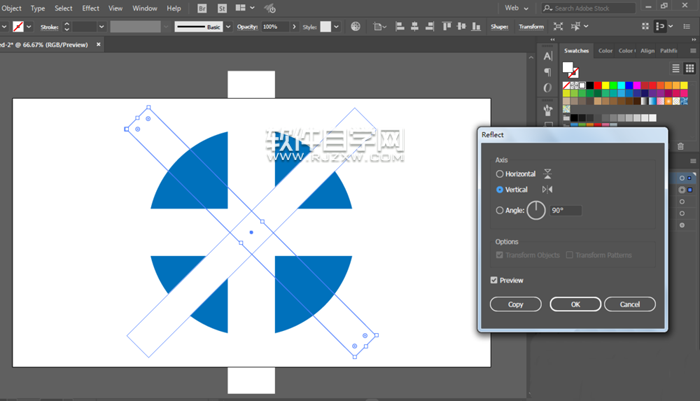This screenshot has height=401, width=700.
Task: Open the Swatches panel options menu
Action: click(x=691, y=50)
